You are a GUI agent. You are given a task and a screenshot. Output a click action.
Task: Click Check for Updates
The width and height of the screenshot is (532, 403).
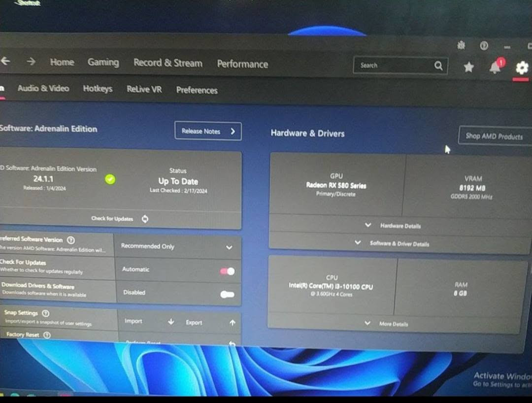pyautogui.click(x=112, y=218)
